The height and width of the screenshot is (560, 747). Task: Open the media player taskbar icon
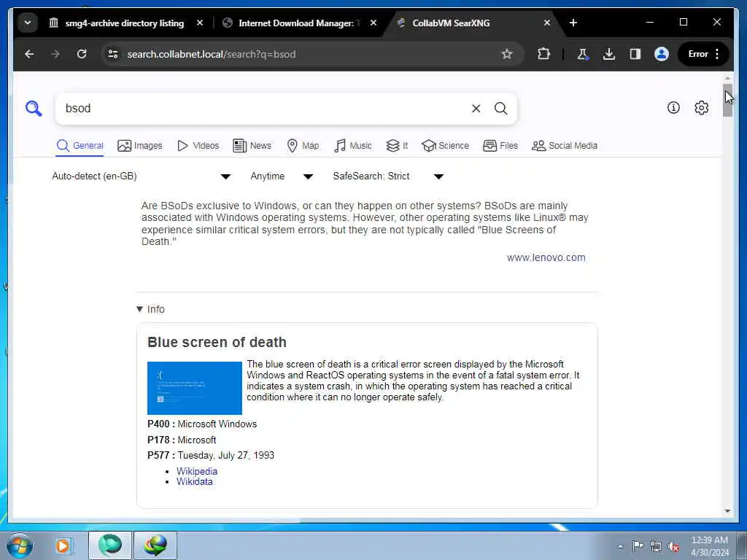pos(63,545)
